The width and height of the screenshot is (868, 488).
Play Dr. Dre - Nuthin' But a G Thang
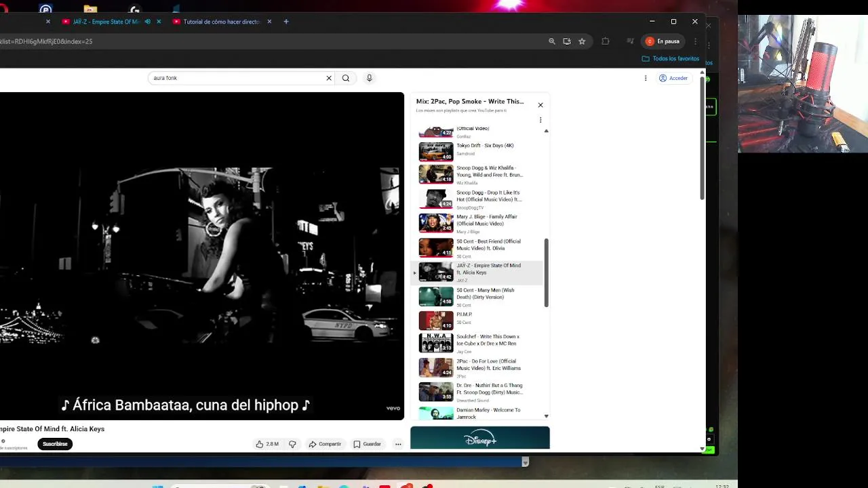(x=489, y=389)
